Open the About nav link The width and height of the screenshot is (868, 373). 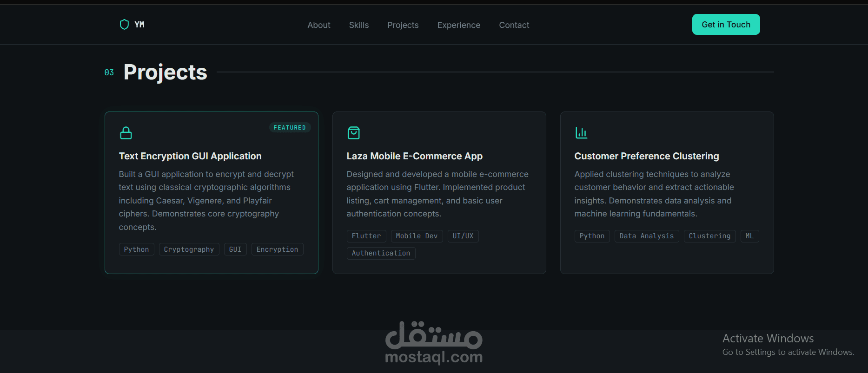click(319, 25)
